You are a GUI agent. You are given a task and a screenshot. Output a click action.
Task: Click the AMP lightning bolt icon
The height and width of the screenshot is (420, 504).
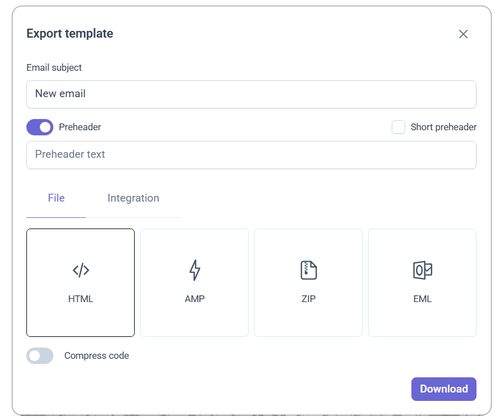click(x=195, y=270)
